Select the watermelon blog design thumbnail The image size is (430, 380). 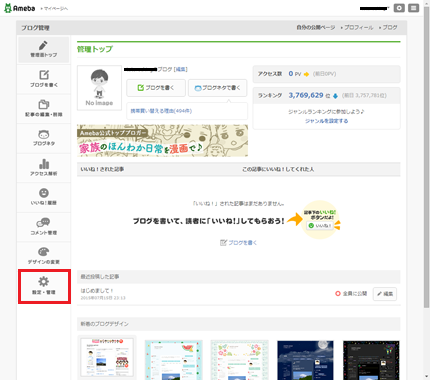173,360
